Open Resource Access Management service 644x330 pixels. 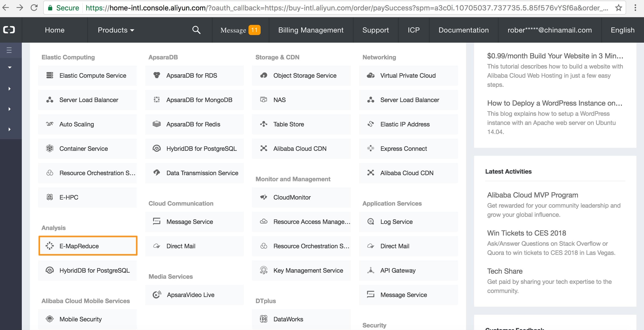301,222
